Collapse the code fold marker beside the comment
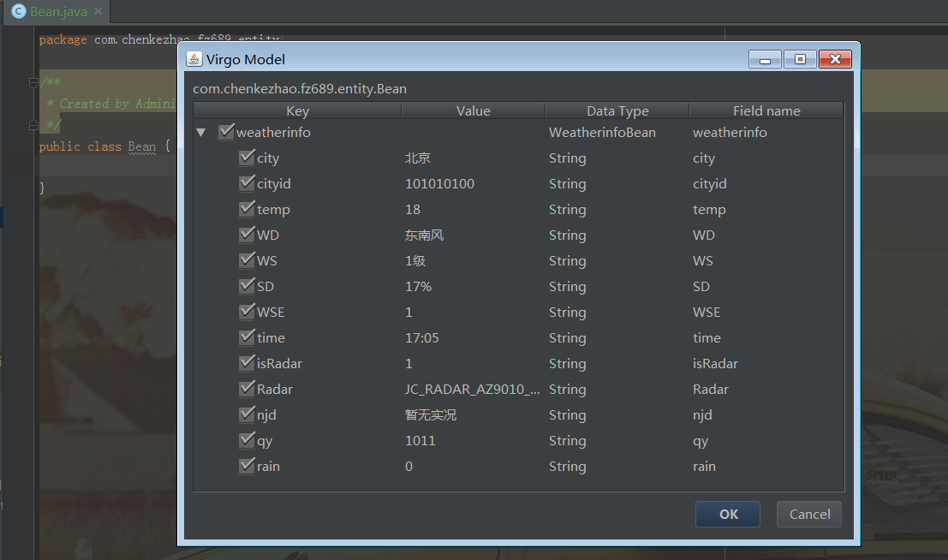Image resolution: width=948 pixels, height=560 pixels. point(33,82)
